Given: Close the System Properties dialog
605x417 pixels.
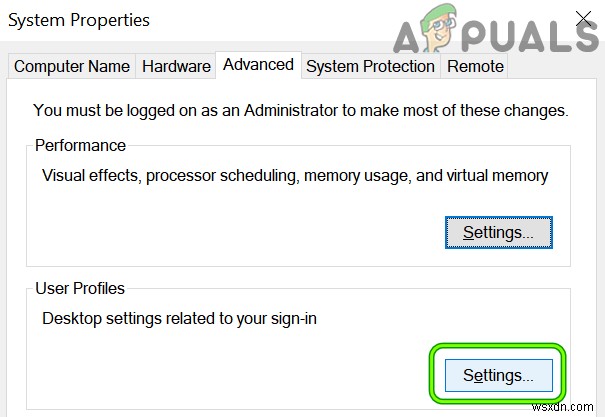Looking at the screenshot, I should coord(583,19).
